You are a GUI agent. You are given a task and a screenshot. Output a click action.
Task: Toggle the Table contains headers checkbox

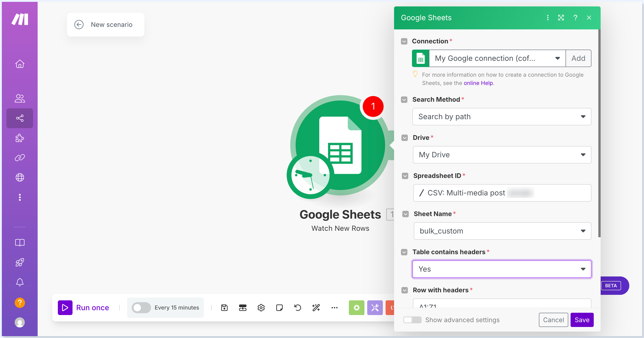point(404,252)
